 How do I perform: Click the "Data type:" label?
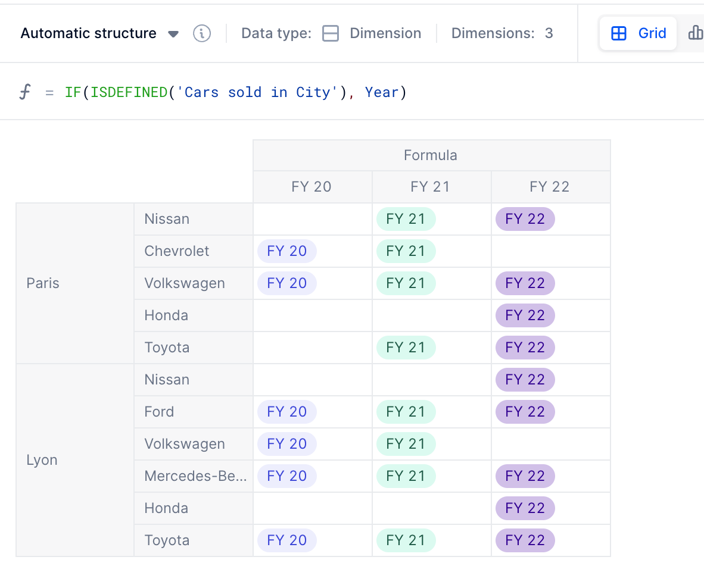point(276,33)
